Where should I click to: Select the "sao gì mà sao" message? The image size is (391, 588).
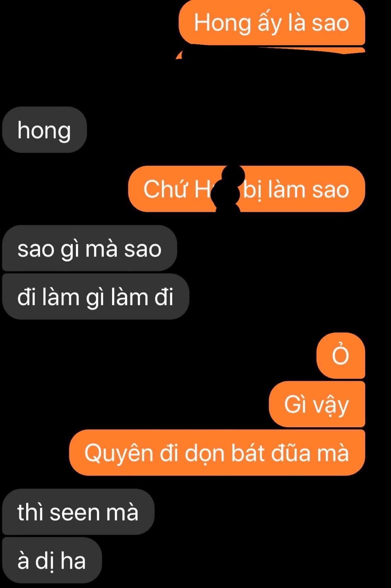[89, 248]
